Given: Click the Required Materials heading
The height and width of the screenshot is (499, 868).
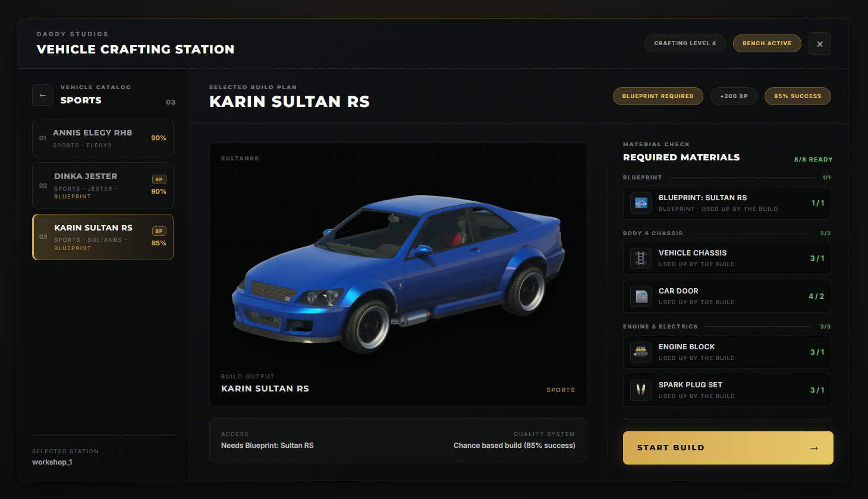Looking at the screenshot, I should [x=681, y=157].
